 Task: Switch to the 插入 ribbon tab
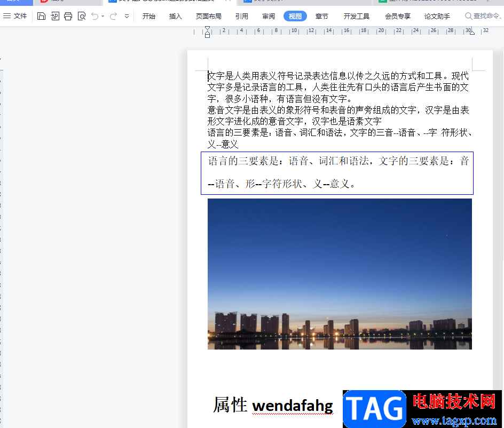(x=176, y=16)
